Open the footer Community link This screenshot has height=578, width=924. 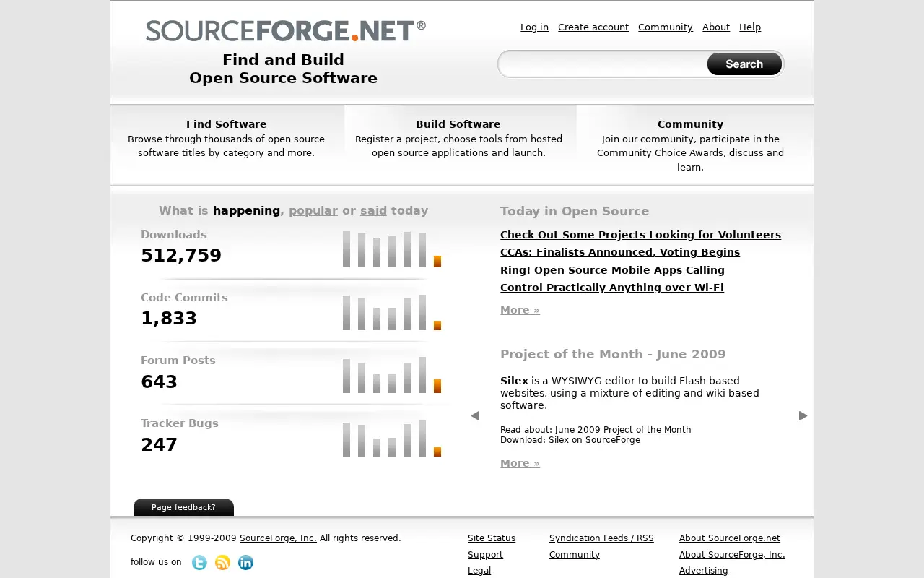pos(575,555)
